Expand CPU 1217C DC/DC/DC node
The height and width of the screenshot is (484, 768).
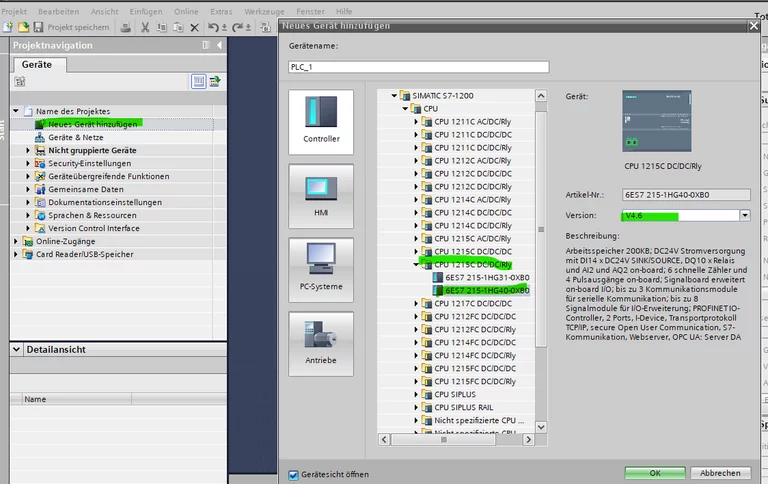click(x=416, y=304)
